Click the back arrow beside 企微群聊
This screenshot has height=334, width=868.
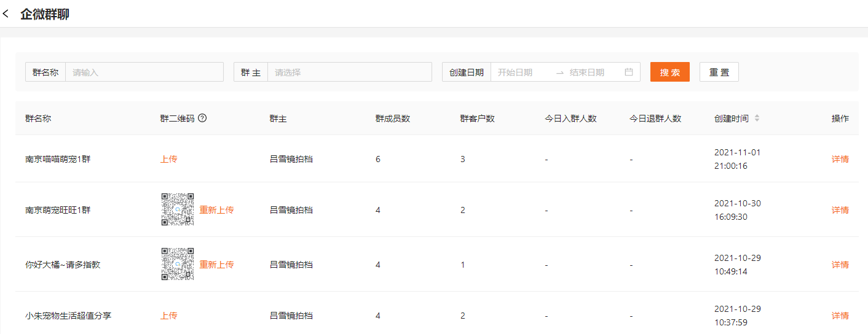click(x=6, y=14)
